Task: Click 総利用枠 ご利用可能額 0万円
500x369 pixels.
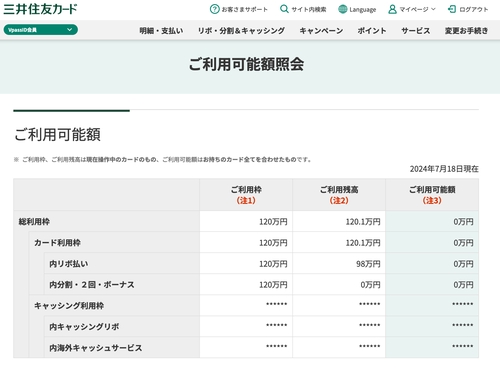Action: pos(463,222)
